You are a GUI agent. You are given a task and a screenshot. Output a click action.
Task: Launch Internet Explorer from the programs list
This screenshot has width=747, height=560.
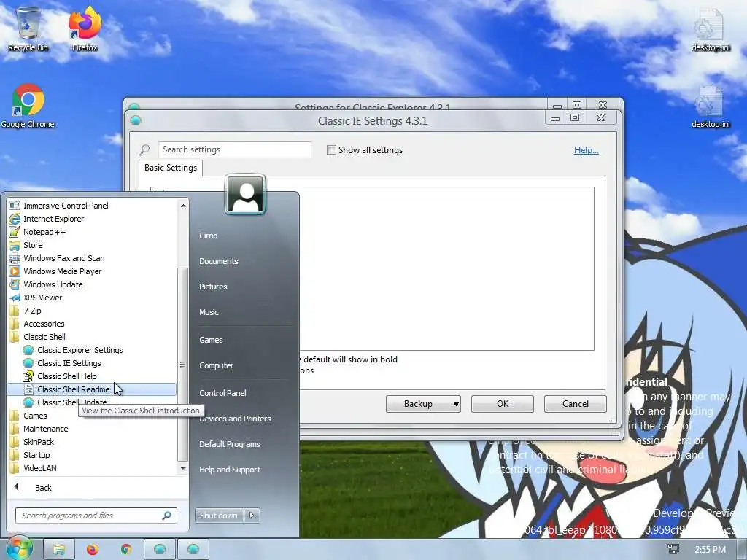click(x=54, y=219)
